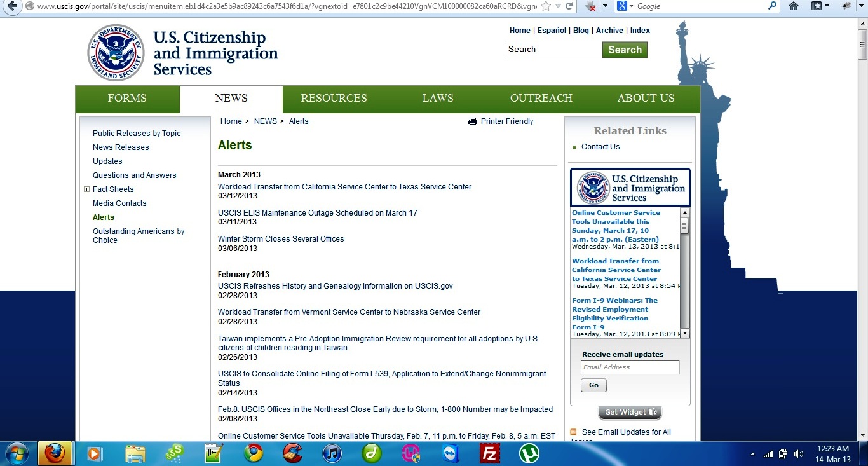868x466 pixels.
Task: Open the Notepad++ taskbar icon
Action: [x=214, y=453]
